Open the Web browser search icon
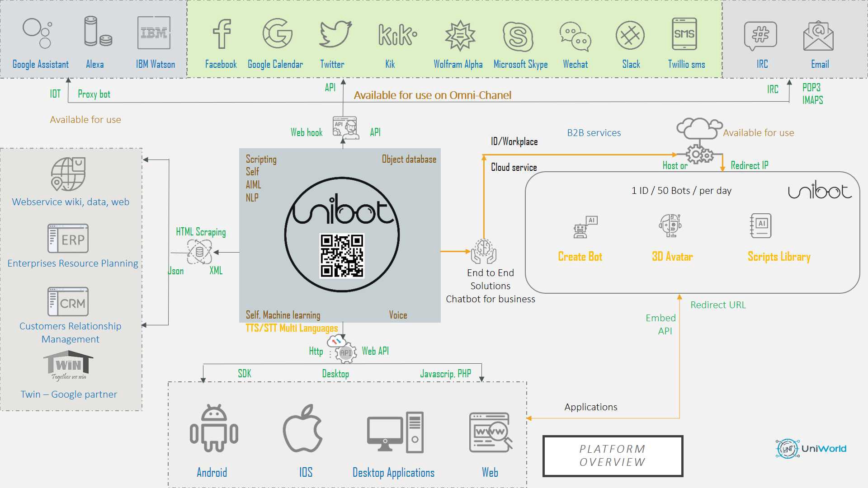 point(491,432)
